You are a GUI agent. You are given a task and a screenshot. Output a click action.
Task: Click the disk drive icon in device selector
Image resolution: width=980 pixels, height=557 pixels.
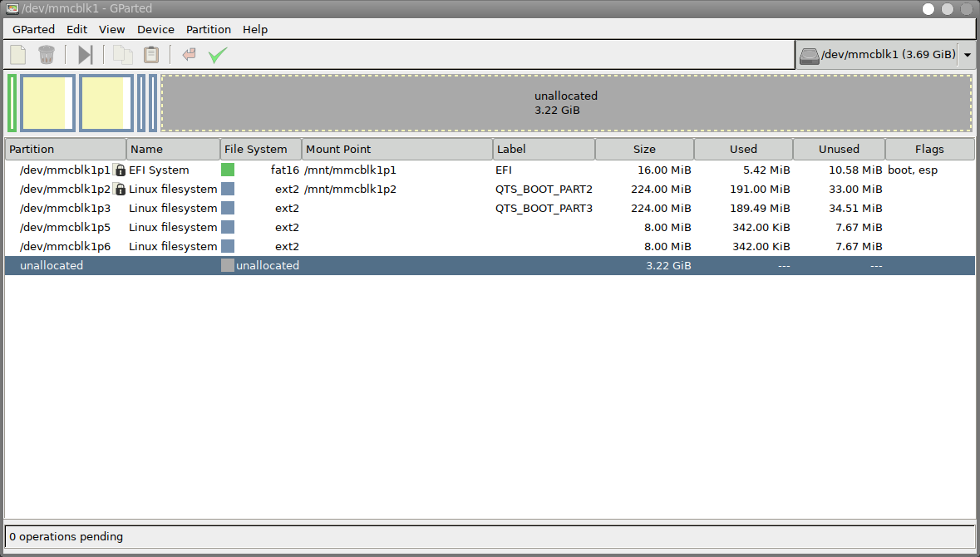tap(810, 56)
